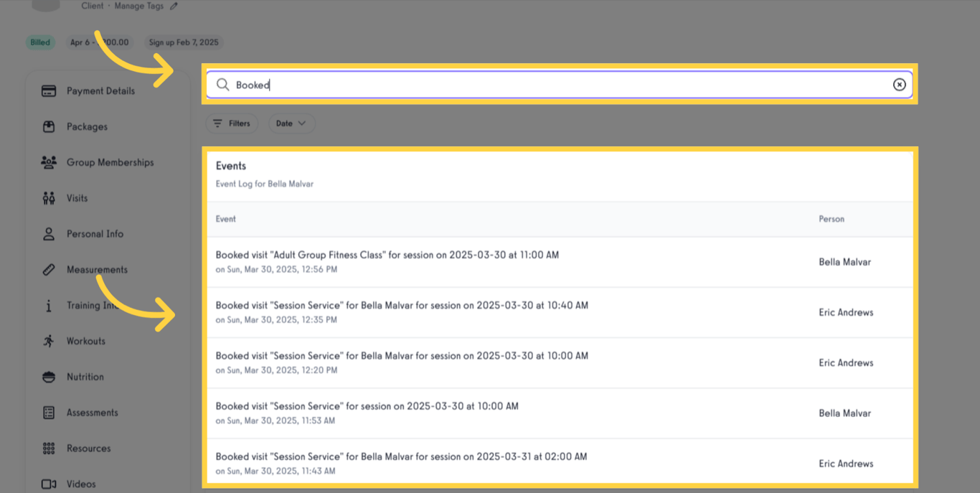Image resolution: width=980 pixels, height=493 pixels.
Task: Click the Personal Info person icon
Action: tap(48, 233)
